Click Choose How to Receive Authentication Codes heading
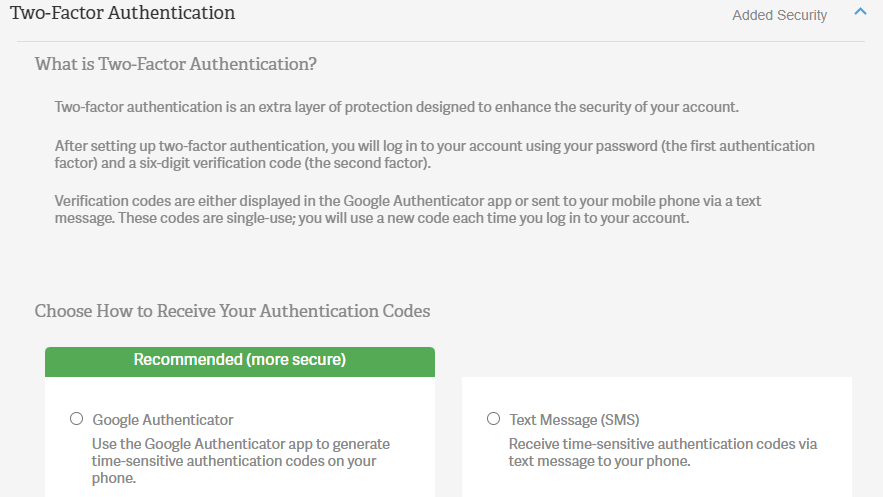The height and width of the screenshot is (497, 883). coord(232,311)
